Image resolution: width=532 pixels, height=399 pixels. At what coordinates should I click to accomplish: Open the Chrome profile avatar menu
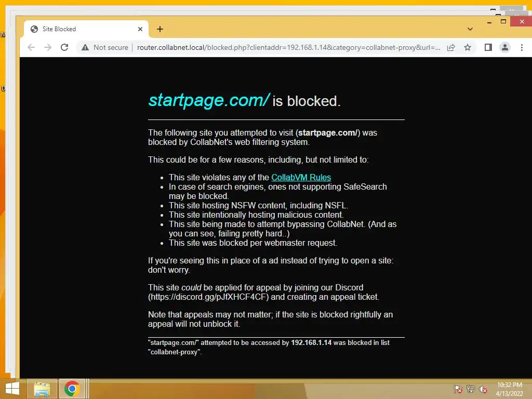[505, 47]
